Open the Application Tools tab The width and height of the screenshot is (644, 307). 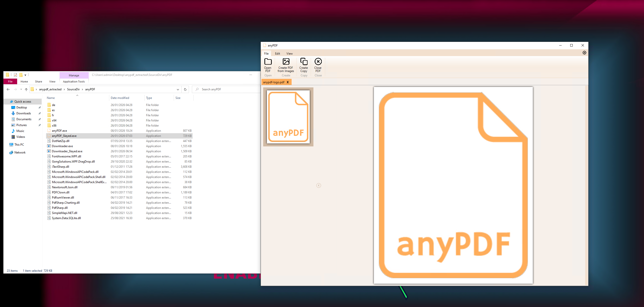tap(74, 82)
